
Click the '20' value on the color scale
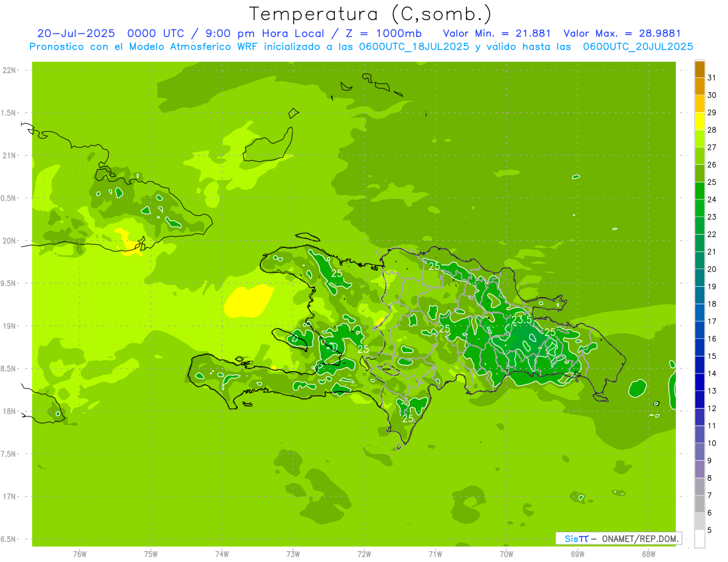pyautogui.click(x=712, y=269)
